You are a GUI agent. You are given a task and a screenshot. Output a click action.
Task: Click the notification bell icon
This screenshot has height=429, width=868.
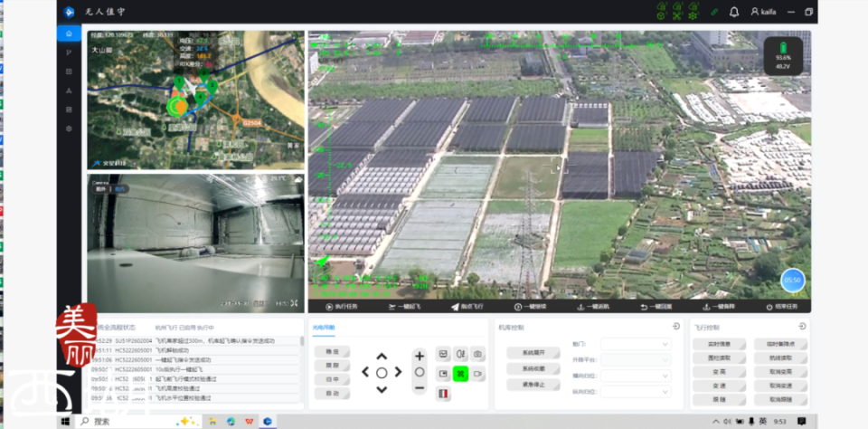(x=734, y=12)
